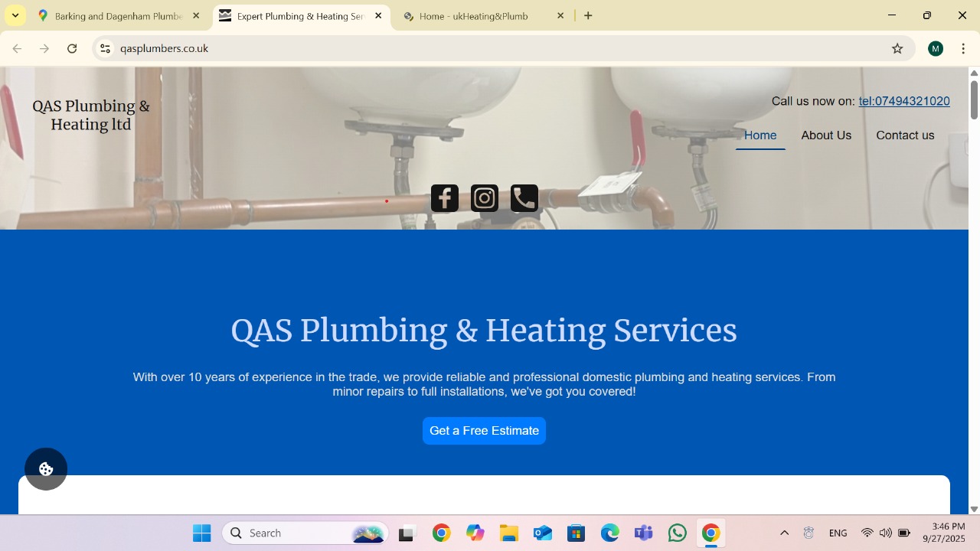Open the Contact us menu item
Image resolution: width=980 pixels, height=551 pixels.
point(905,135)
